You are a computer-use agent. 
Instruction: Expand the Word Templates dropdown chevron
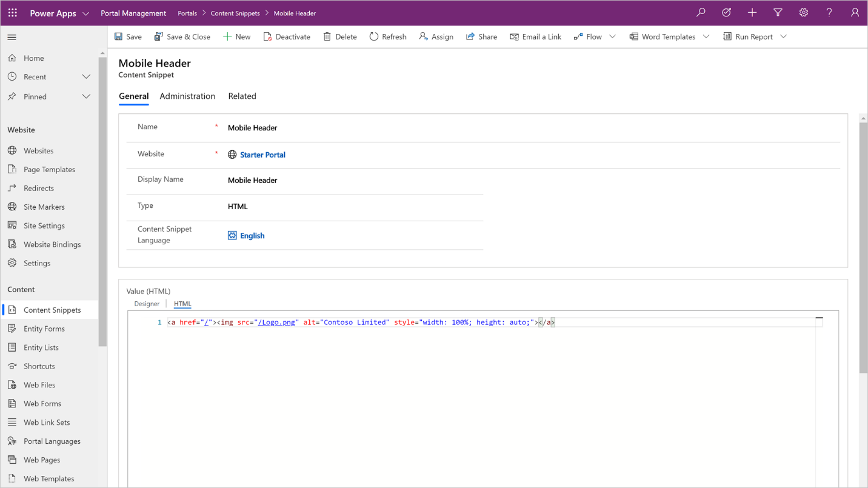pos(706,37)
